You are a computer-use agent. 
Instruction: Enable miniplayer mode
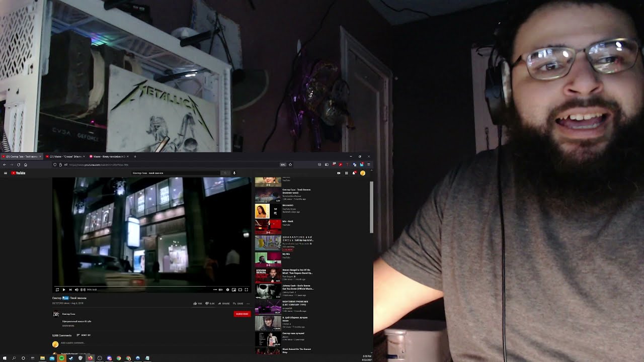coord(234,290)
